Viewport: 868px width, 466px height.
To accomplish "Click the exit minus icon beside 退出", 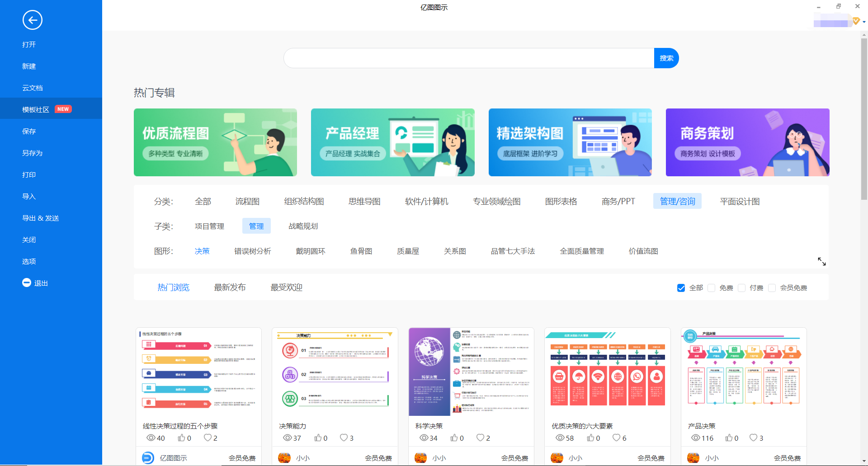I will click(27, 282).
